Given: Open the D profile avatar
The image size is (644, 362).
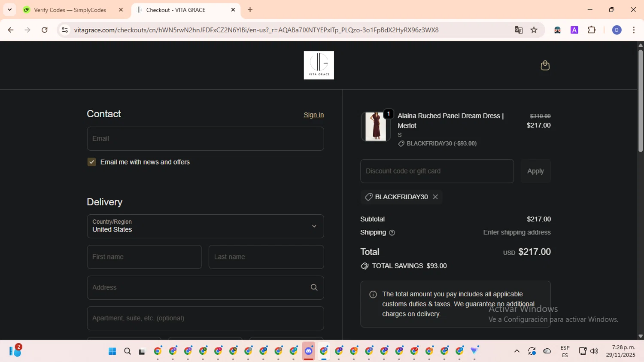Looking at the screenshot, I should (x=617, y=30).
